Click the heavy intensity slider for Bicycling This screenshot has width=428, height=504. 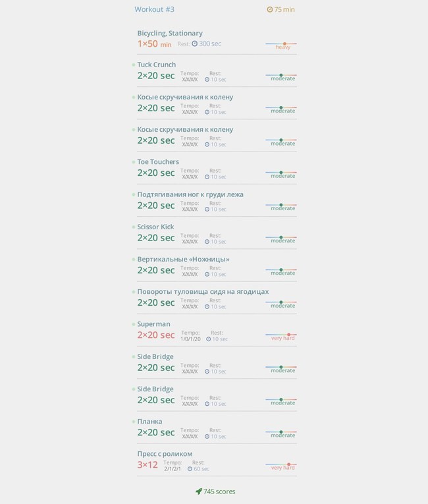pos(281,45)
